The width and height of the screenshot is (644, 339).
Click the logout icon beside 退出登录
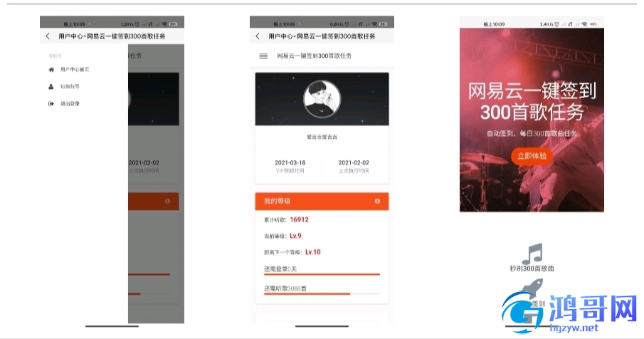51,103
